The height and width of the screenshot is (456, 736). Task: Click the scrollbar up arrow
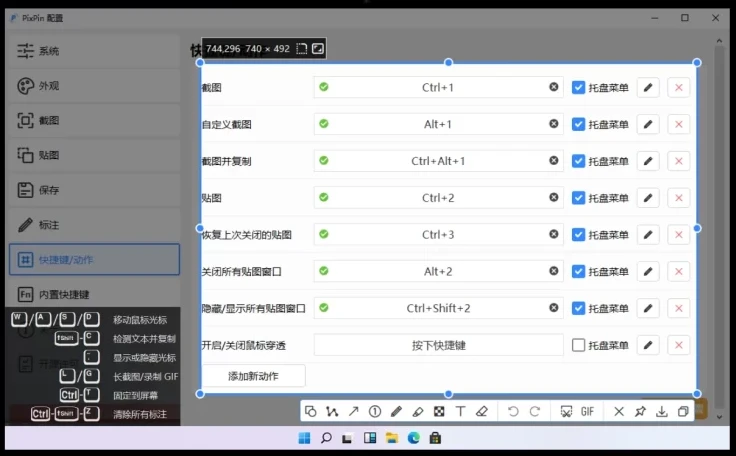coord(719,41)
